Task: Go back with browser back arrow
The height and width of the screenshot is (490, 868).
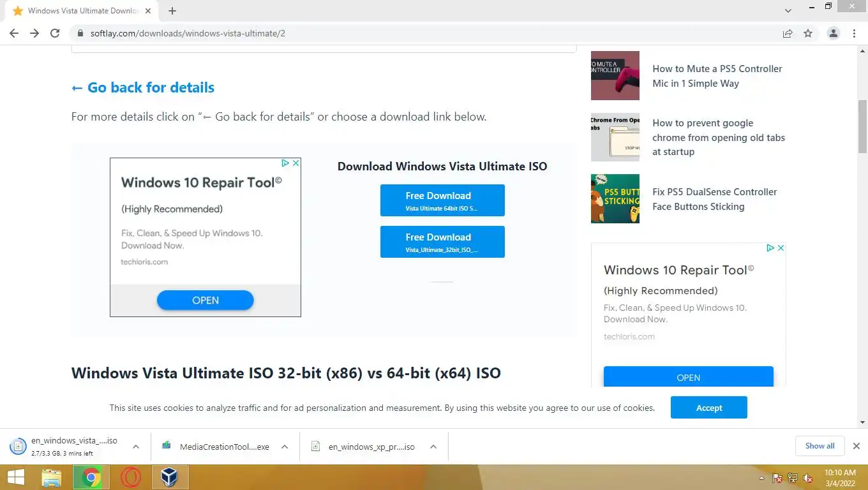Action: pos(14,33)
